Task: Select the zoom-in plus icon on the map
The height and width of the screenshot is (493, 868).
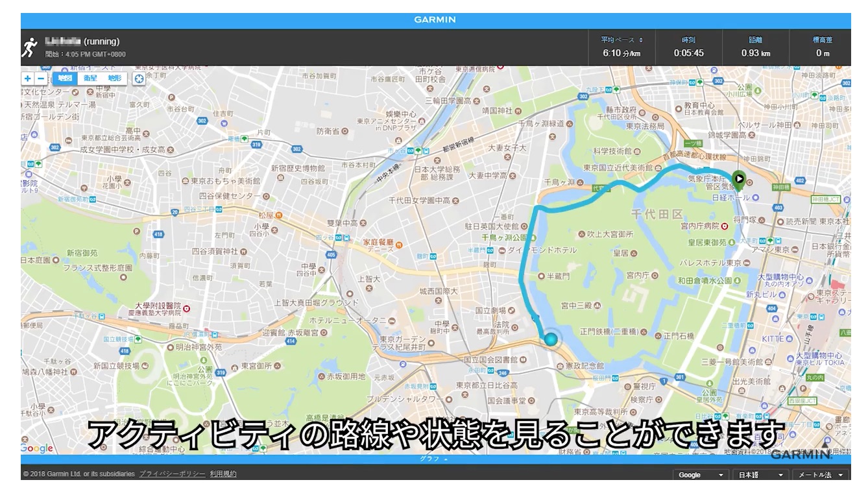Action: (x=27, y=78)
